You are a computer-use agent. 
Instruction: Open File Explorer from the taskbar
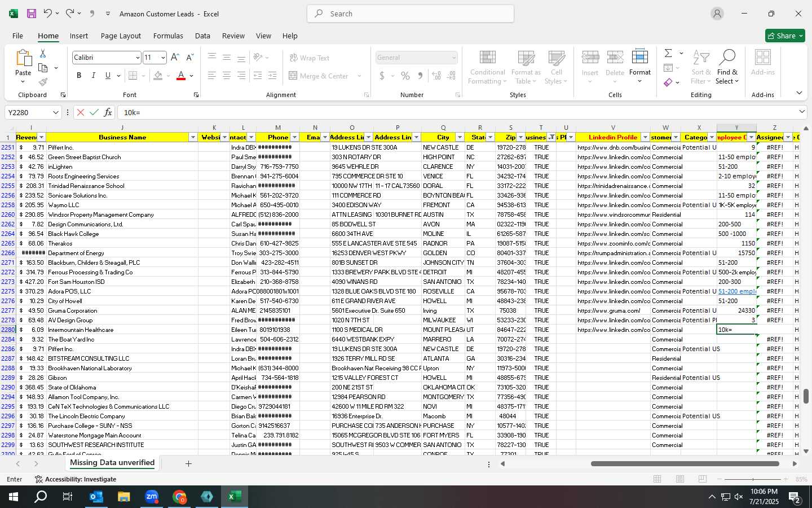[x=124, y=497]
